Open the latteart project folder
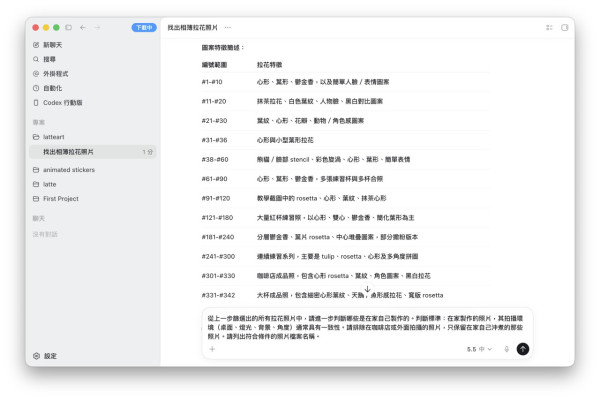This screenshot has width=600, height=400. tap(54, 137)
